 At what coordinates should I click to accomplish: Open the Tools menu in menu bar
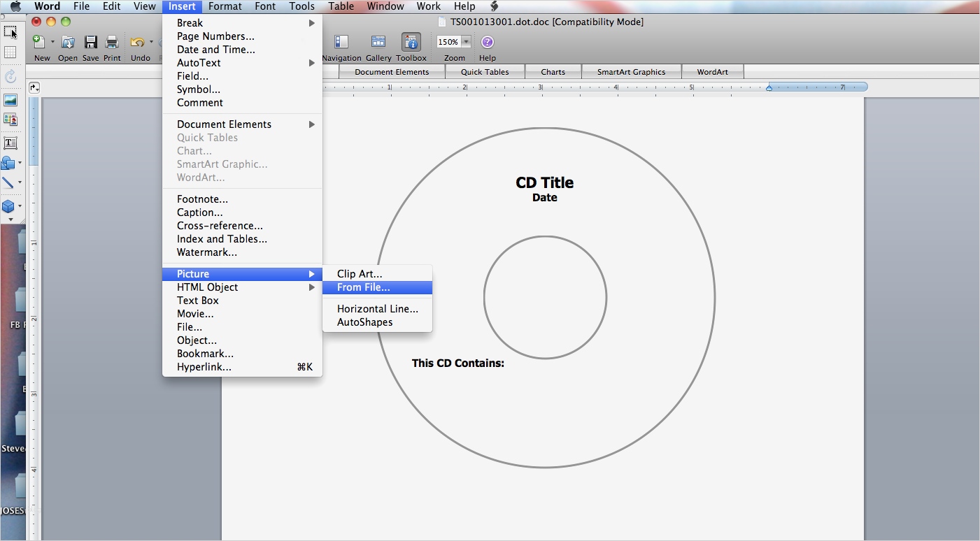click(301, 6)
